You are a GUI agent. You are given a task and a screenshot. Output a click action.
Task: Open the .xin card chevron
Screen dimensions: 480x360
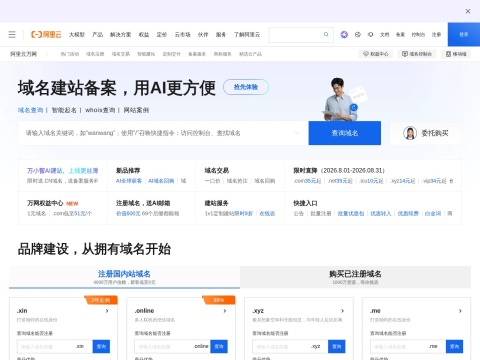click(107, 311)
